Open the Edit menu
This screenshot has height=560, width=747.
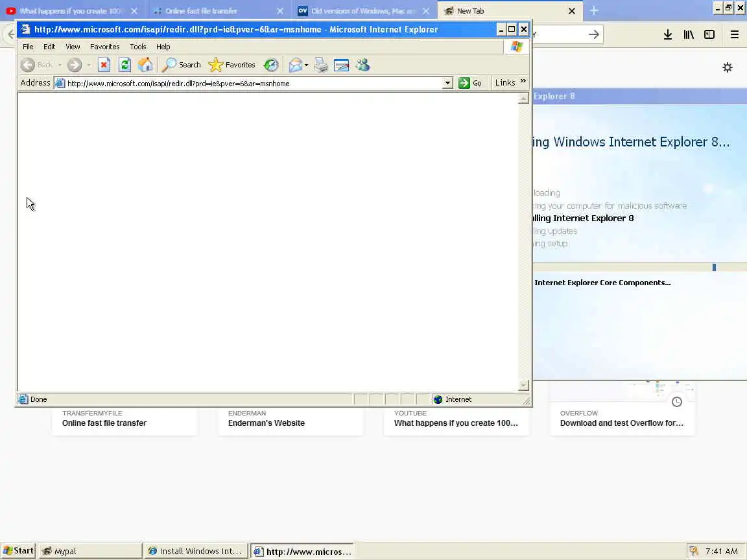coord(49,47)
